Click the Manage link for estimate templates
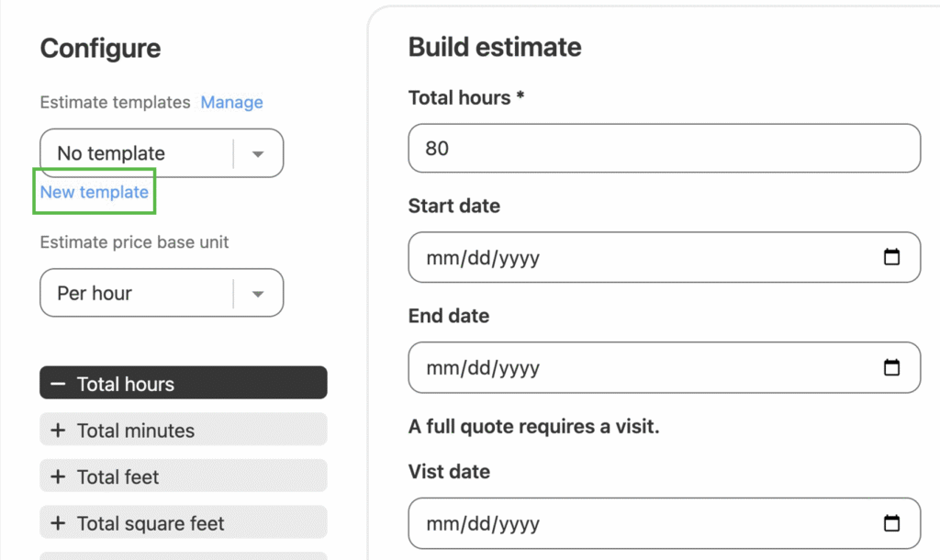The width and height of the screenshot is (940, 560). pos(231,102)
